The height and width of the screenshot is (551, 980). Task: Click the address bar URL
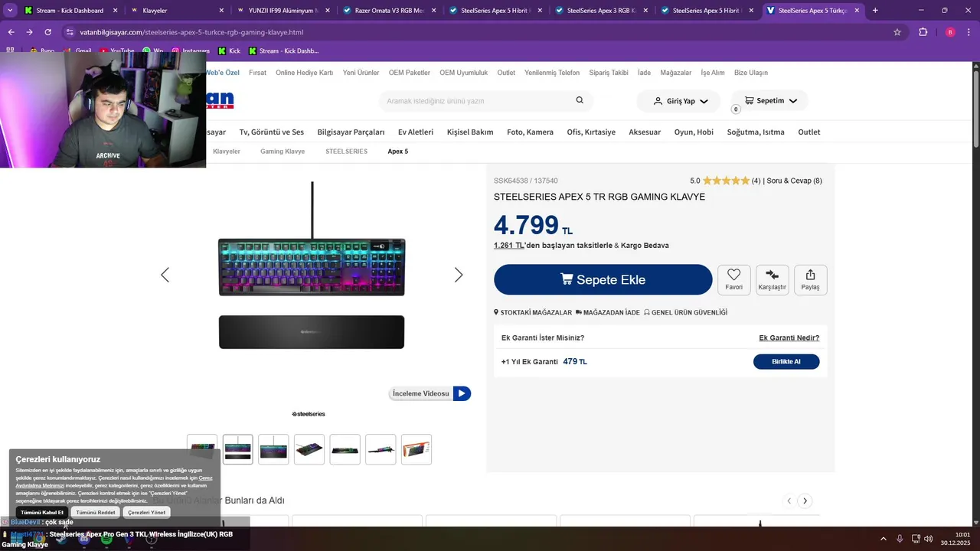pyautogui.click(x=191, y=32)
